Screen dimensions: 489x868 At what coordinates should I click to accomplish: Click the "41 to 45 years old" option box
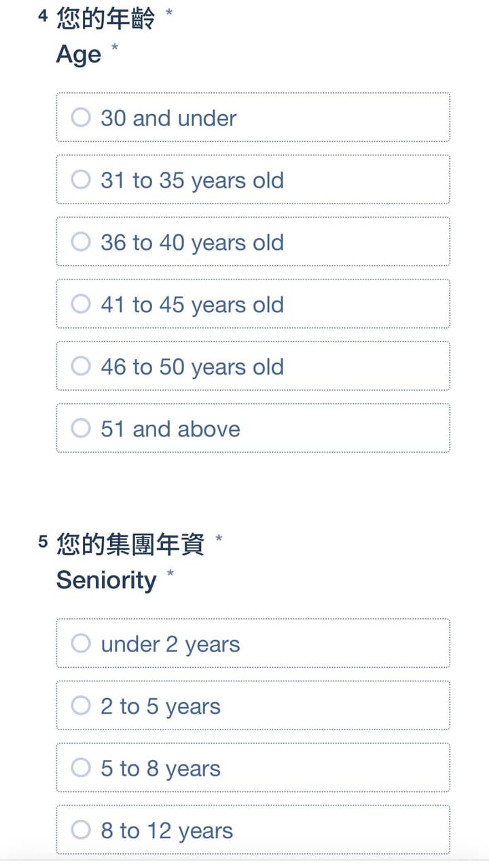tap(253, 304)
